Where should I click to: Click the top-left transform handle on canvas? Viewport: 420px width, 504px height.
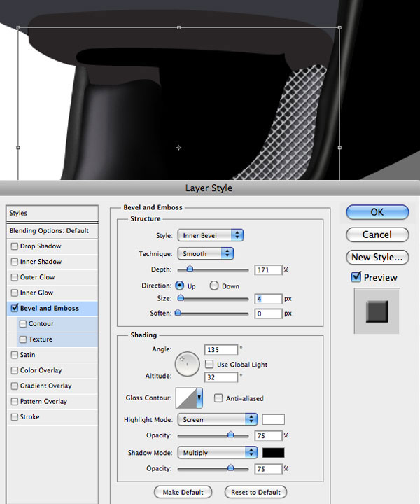point(18,27)
